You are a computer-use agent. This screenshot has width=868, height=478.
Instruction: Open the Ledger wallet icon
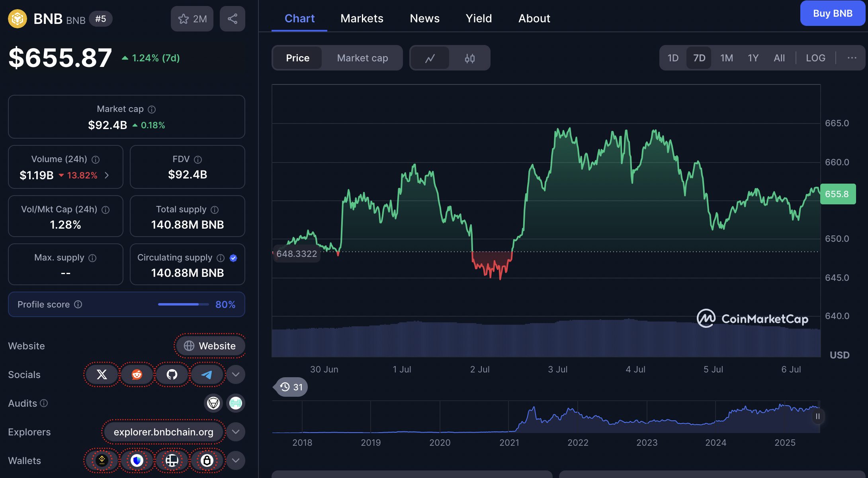172,460
